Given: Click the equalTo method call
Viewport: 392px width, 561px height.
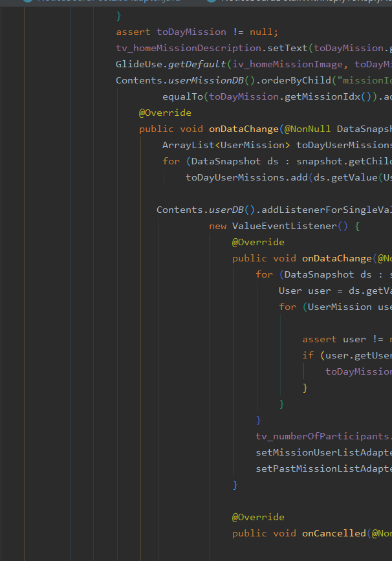Looking at the screenshot, I should click(183, 96).
